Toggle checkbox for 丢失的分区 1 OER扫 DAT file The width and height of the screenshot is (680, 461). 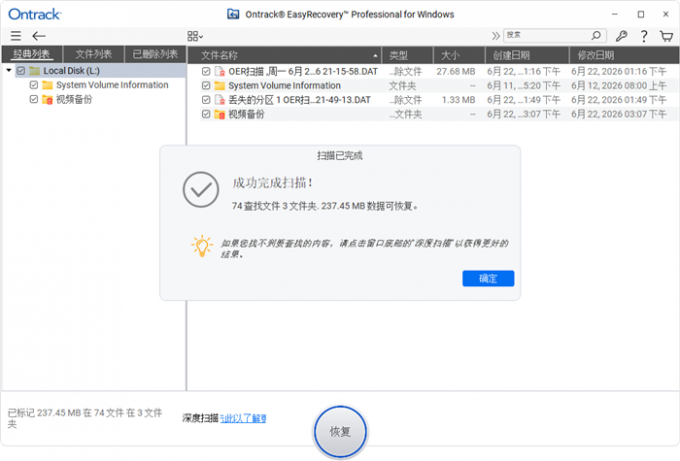(x=206, y=100)
